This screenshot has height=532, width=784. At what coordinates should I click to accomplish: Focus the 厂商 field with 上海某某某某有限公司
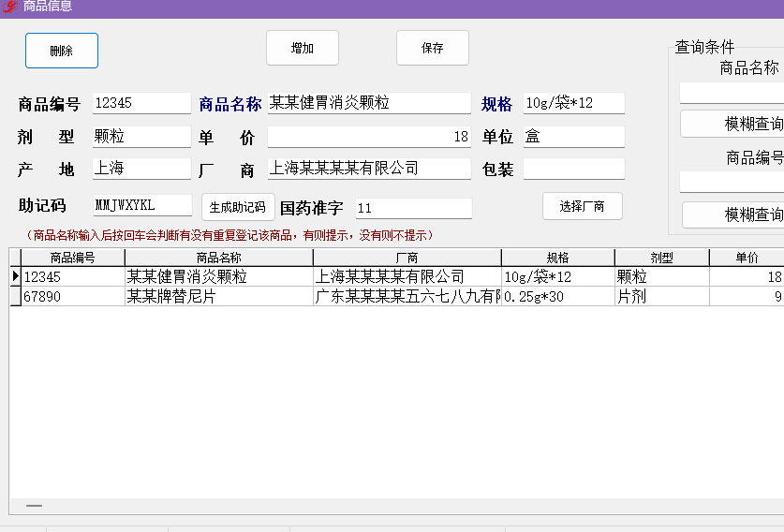point(369,169)
